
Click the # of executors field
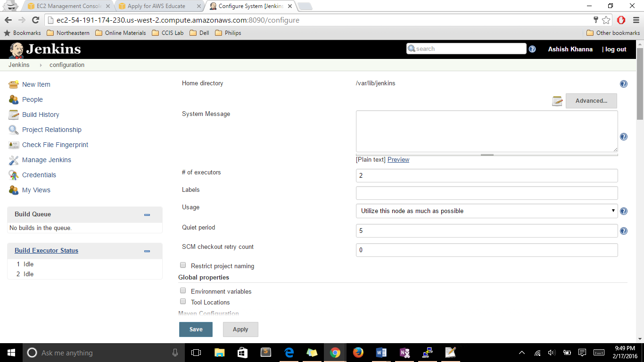click(487, 175)
